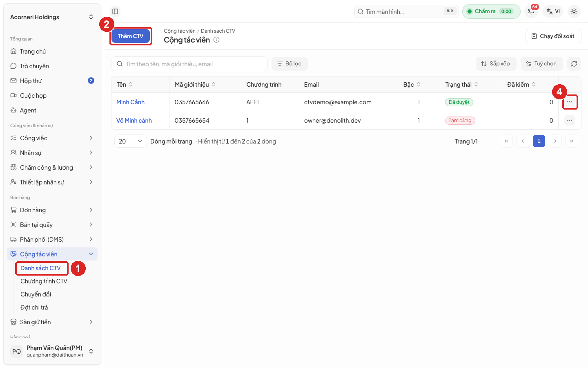Open the Đợt chi trả menu item
The height and width of the screenshot is (368, 588).
click(x=34, y=307)
